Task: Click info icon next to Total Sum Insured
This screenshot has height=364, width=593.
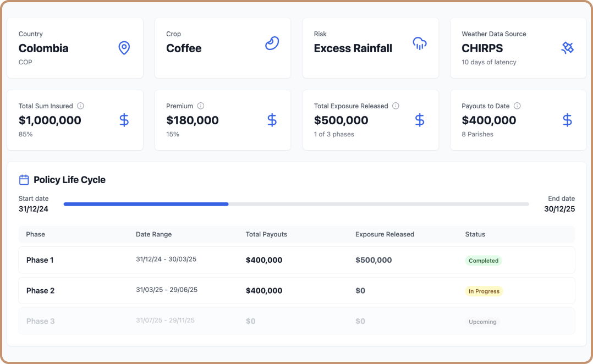Action: [80, 106]
